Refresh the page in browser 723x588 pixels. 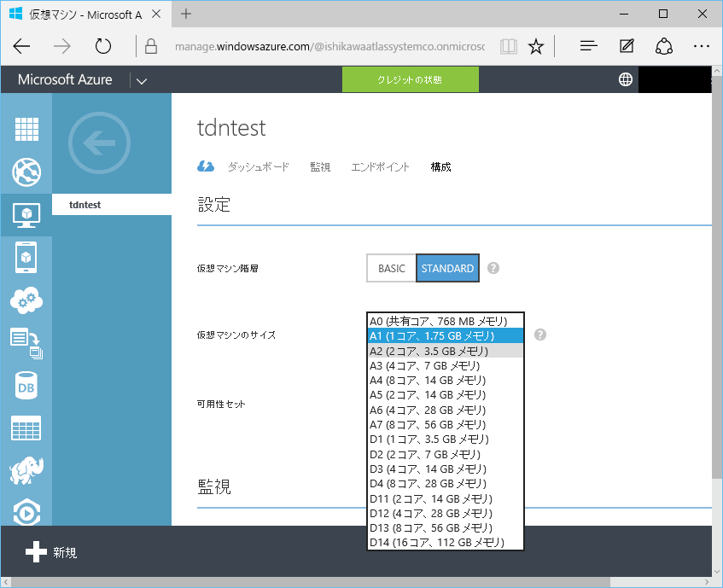103,46
